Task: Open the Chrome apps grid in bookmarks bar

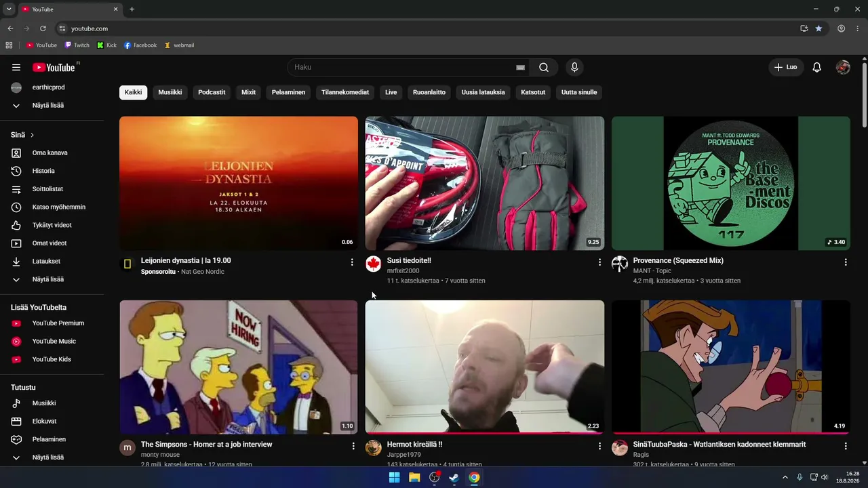Action: [9, 45]
